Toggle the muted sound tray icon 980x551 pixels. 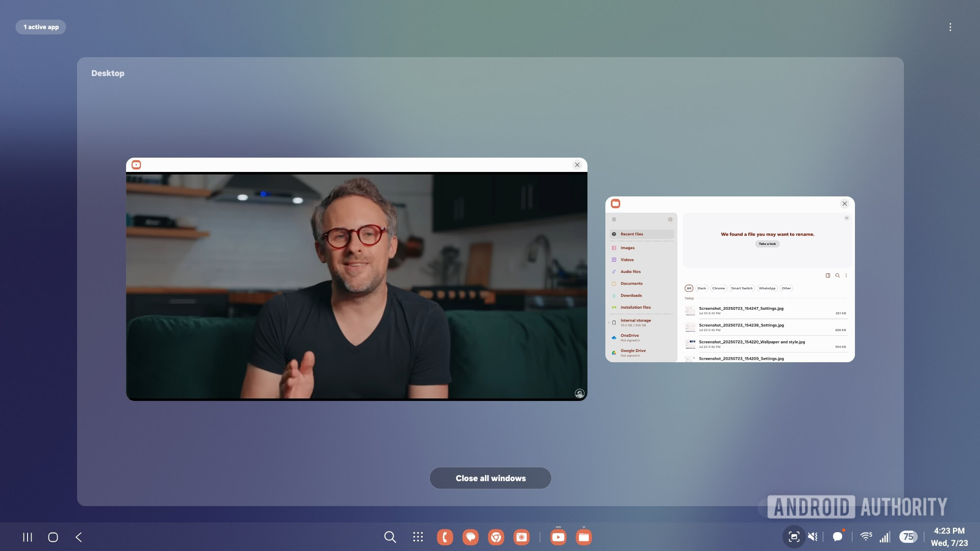click(x=813, y=537)
